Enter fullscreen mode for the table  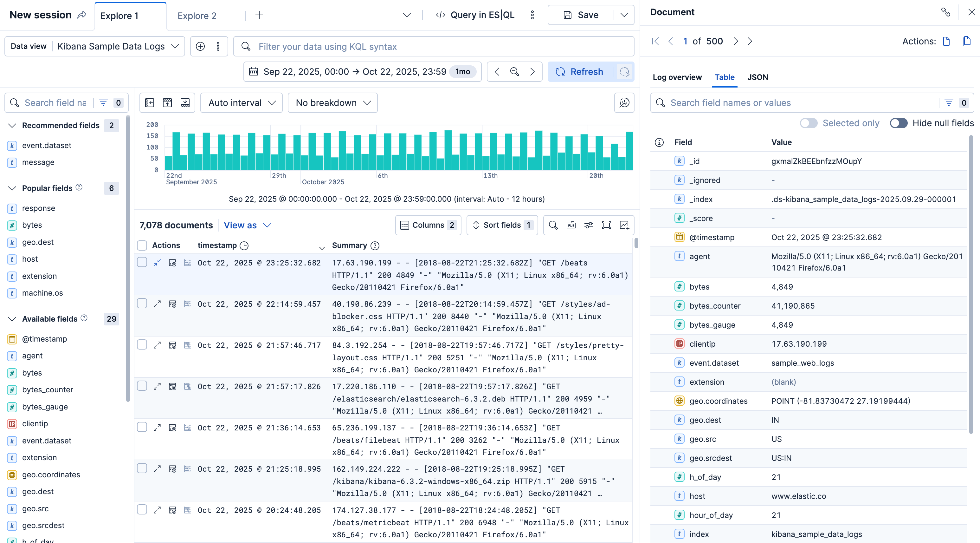coord(606,225)
